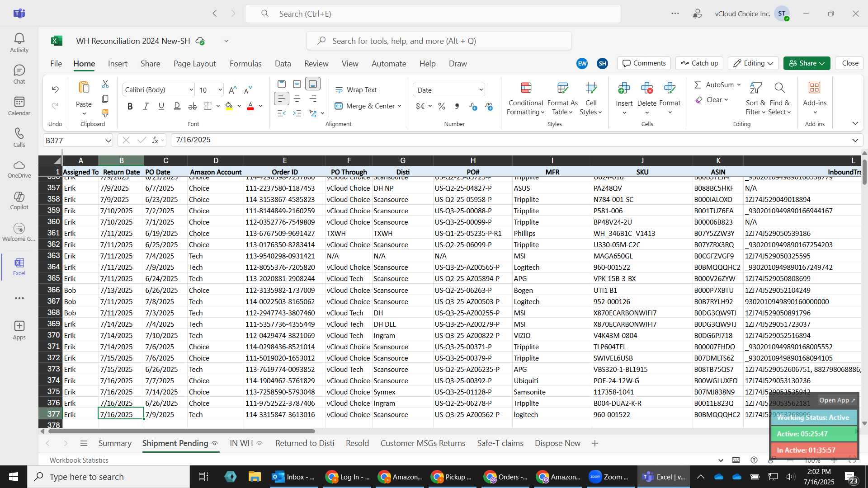Add a new sheet with plus button
Image resolution: width=868 pixels, height=488 pixels.
594,443
